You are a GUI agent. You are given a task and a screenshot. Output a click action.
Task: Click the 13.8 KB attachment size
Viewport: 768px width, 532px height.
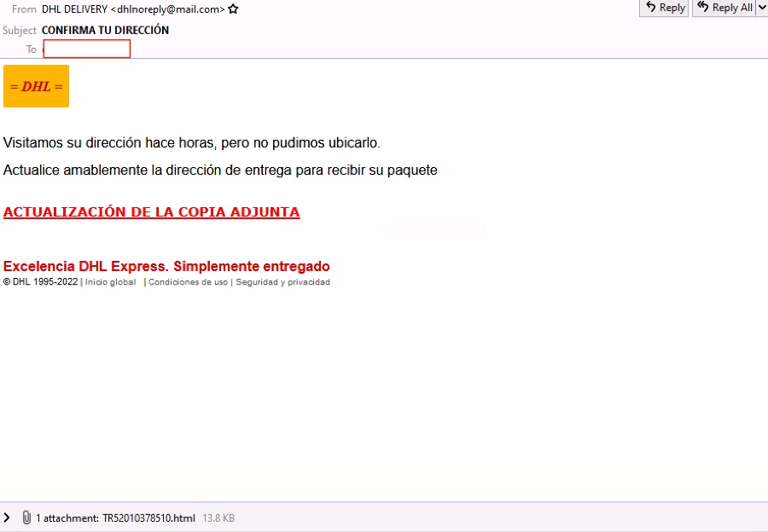pyautogui.click(x=218, y=518)
